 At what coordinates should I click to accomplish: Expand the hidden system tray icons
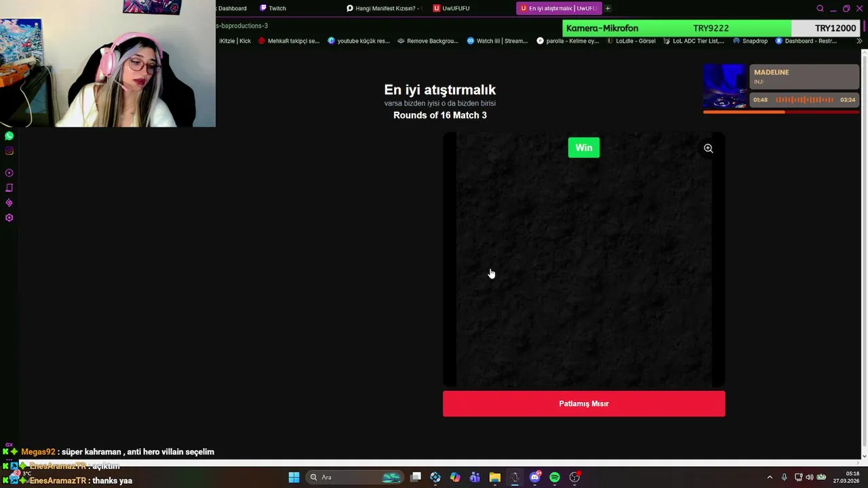click(x=769, y=477)
